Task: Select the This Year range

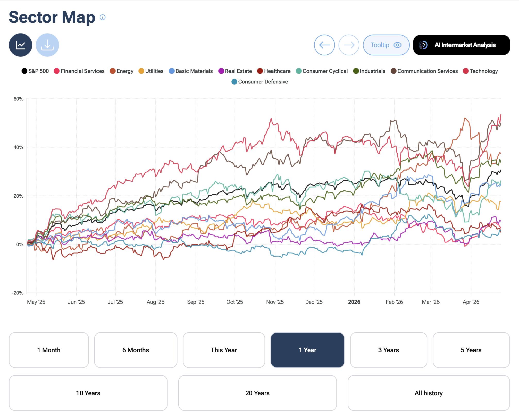Action: pos(224,350)
